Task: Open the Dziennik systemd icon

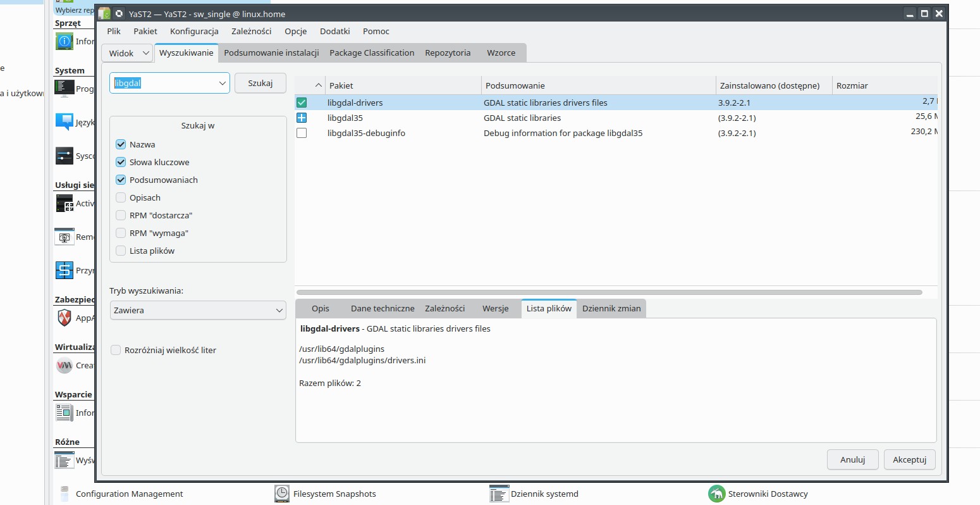Action: [499, 494]
